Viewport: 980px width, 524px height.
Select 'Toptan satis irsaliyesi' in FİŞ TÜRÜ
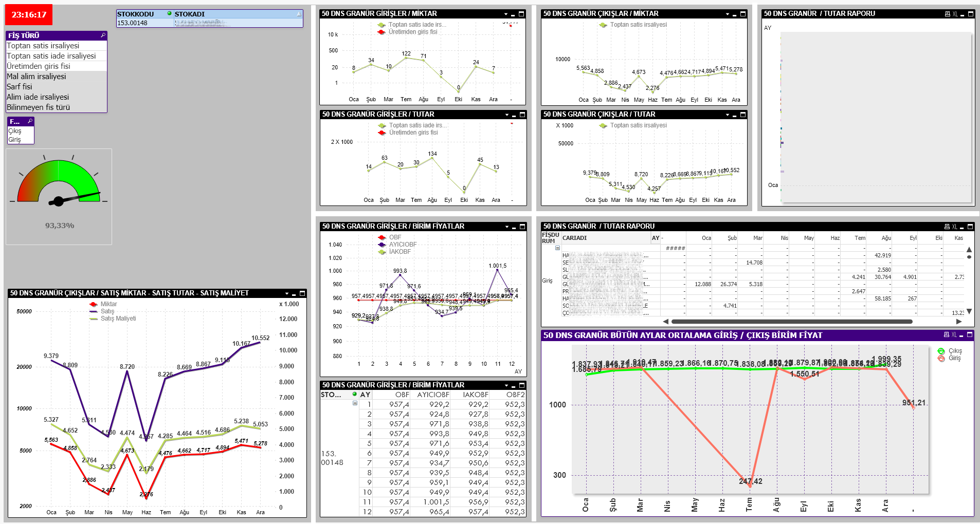tap(43, 46)
